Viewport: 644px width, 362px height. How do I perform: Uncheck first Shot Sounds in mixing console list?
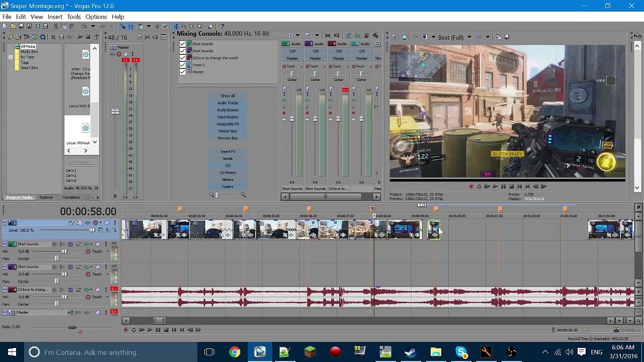pyautogui.click(x=183, y=44)
